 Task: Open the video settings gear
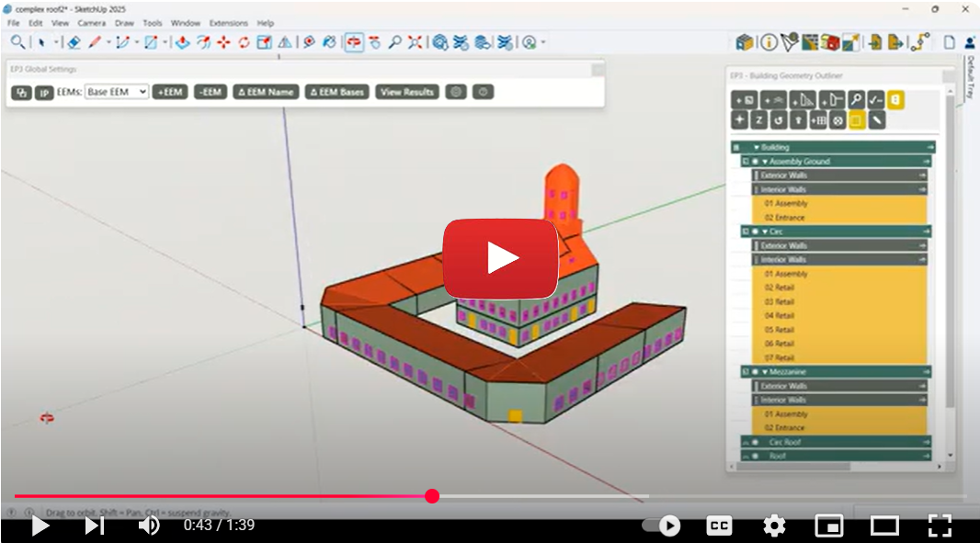click(x=774, y=526)
